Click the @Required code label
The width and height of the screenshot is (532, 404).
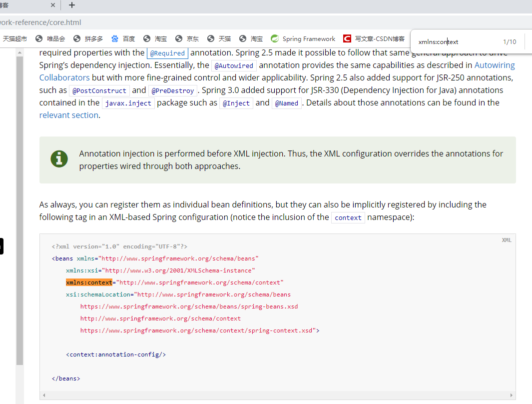[167, 53]
